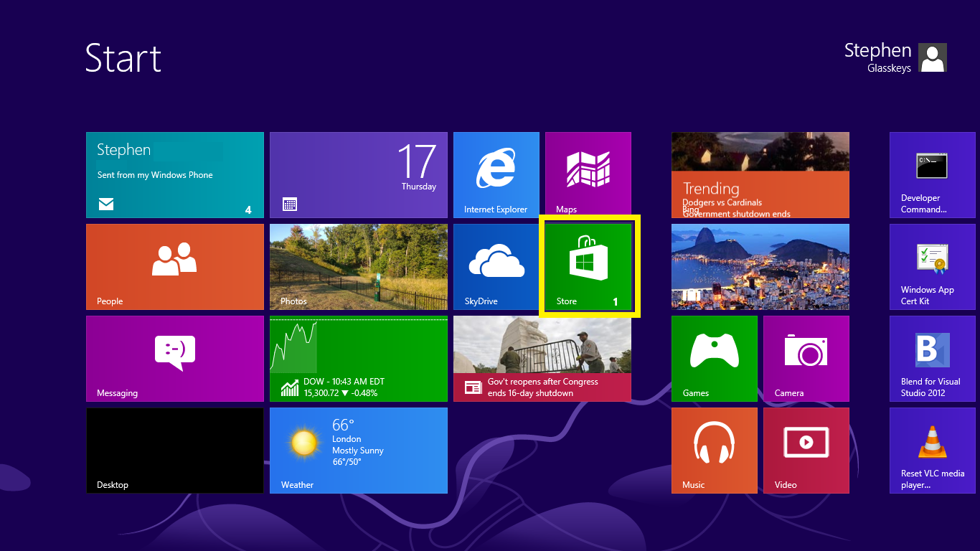The image size is (980, 551).
Task: Click Stephen user account picture
Action: [x=932, y=57]
